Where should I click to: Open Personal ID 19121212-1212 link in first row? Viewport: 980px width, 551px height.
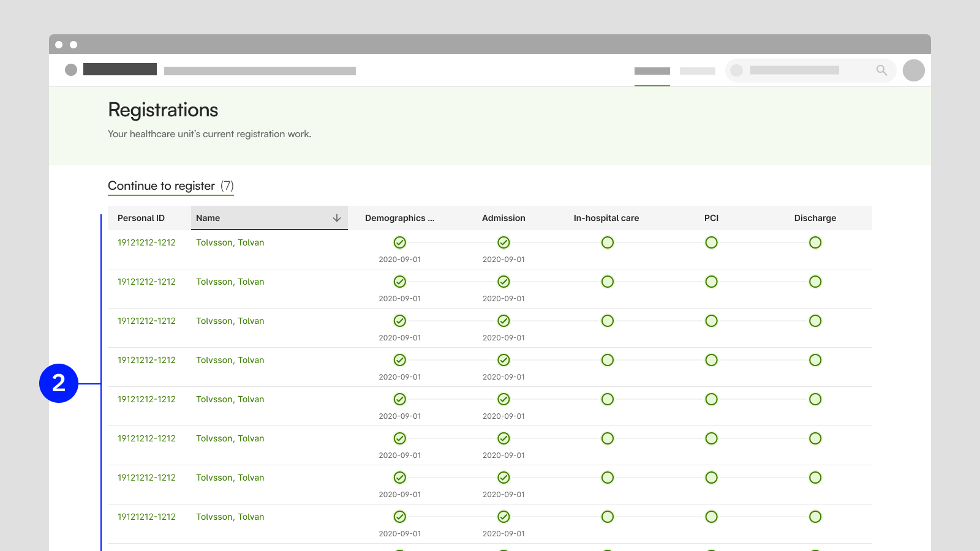click(146, 242)
